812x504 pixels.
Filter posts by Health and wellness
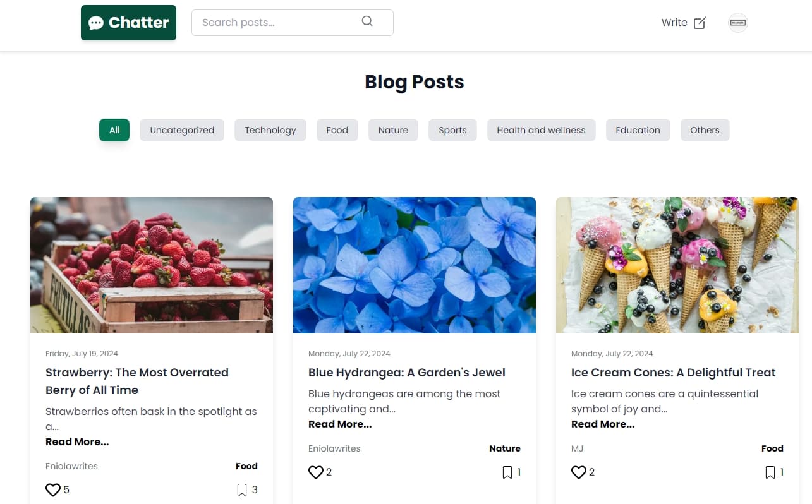tap(541, 130)
